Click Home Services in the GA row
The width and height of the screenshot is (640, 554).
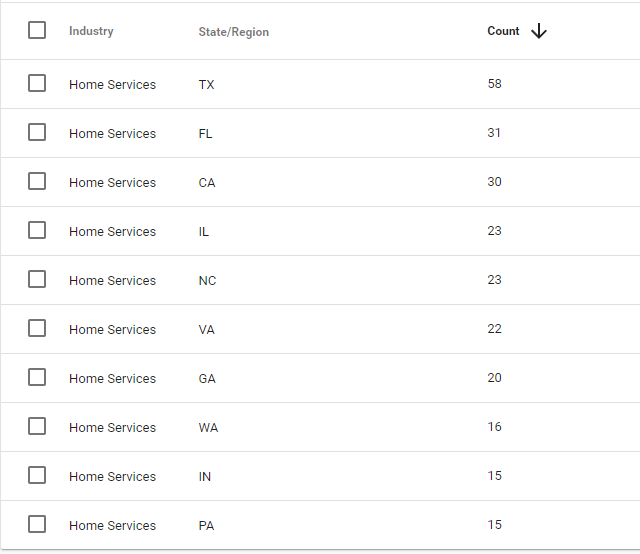113,378
